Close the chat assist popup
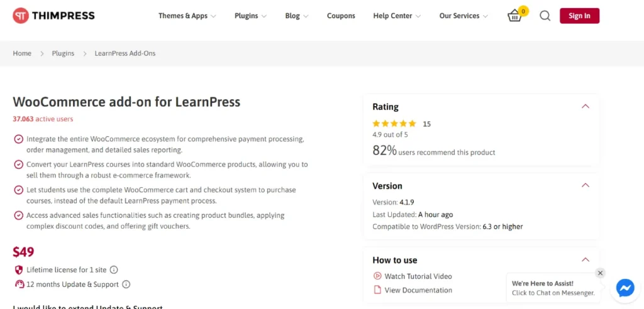This screenshot has width=644, height=309. [x=600, y=273]
